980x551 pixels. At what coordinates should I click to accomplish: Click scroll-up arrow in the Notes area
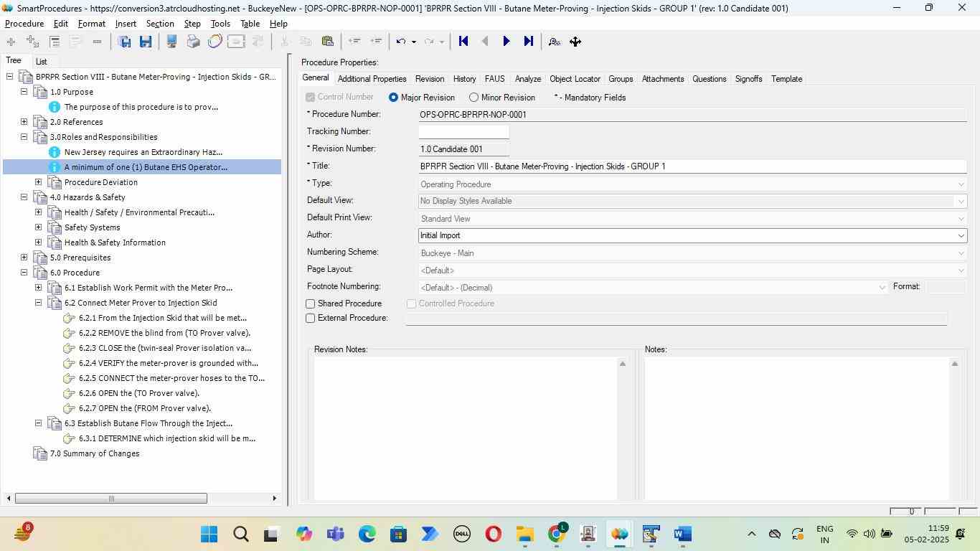pos(954,364)
